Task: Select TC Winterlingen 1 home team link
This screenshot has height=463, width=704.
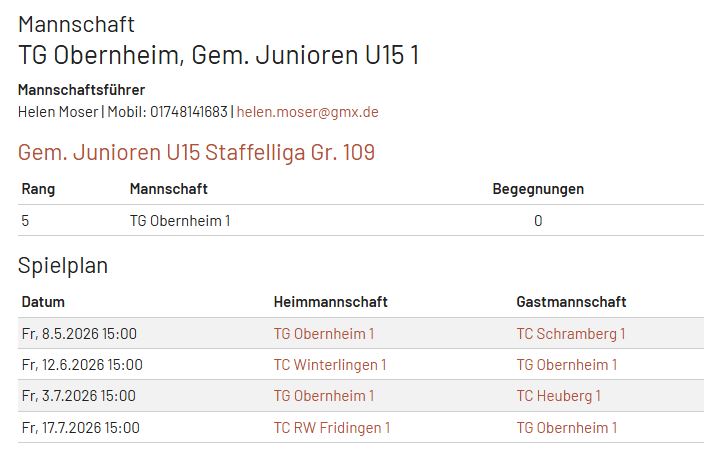Action: 329,365
